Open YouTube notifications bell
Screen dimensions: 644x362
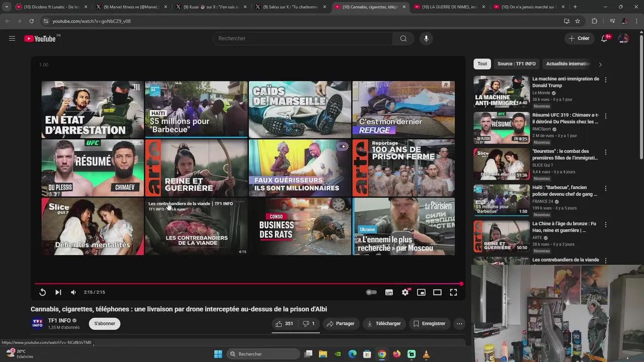click(605, 38)
